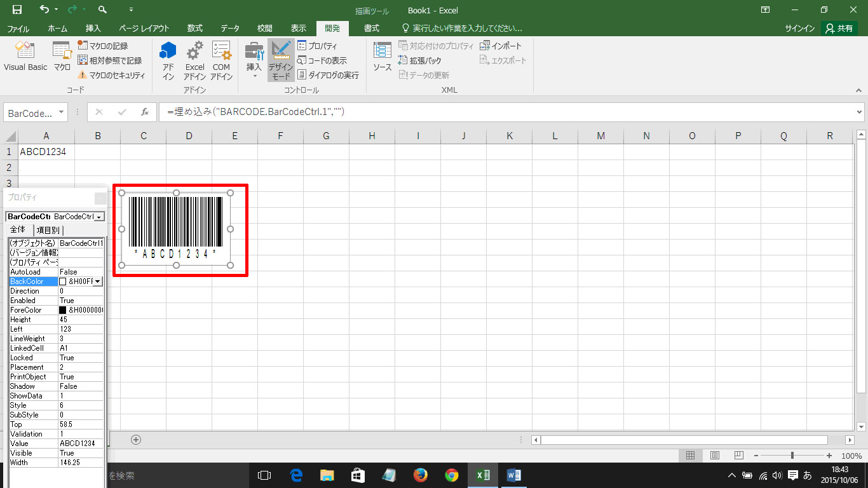
Task: Switch to the 数式 ribbon tab
Action: [194, 29]
